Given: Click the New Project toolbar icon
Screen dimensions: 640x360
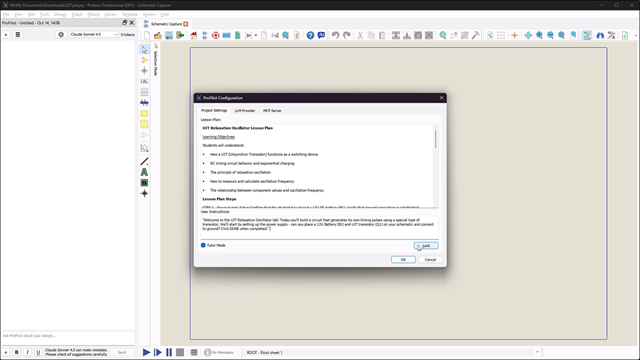Looking at the screenshot, I should point(147,36).
